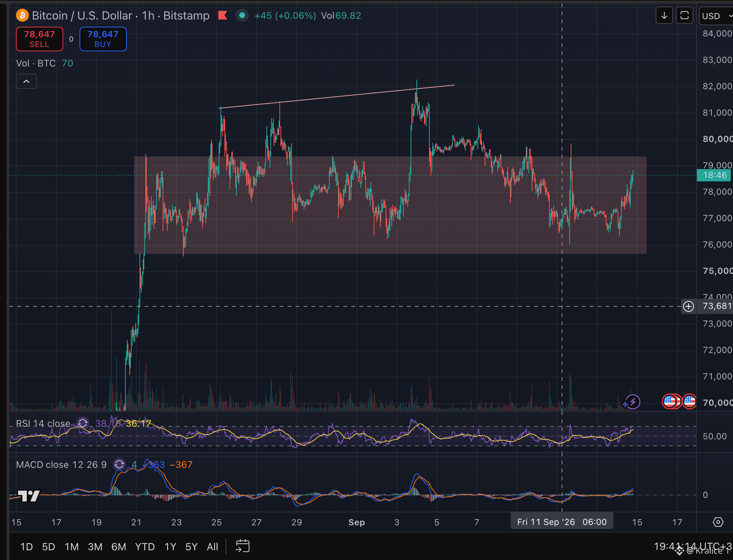Click the MACD indicator refresh icon
The height and width of the screenshot is (560, 733).
tap(119, 464)
